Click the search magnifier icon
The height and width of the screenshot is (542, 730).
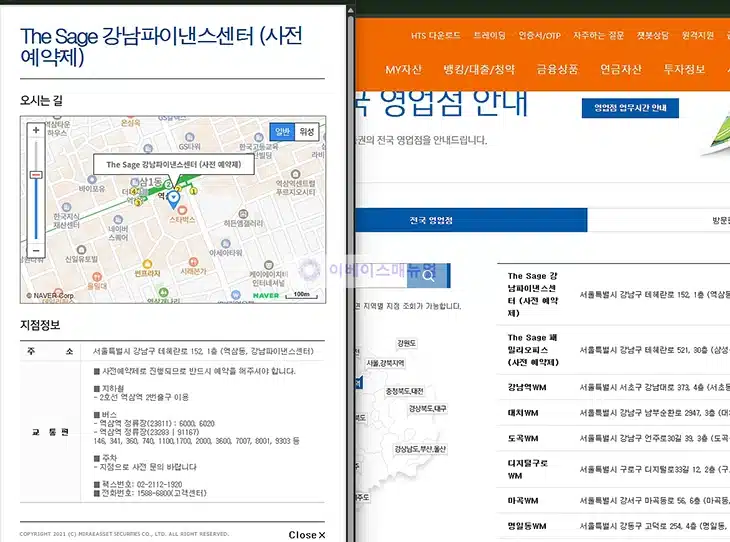pyautogui.click(x=428, y=276)
